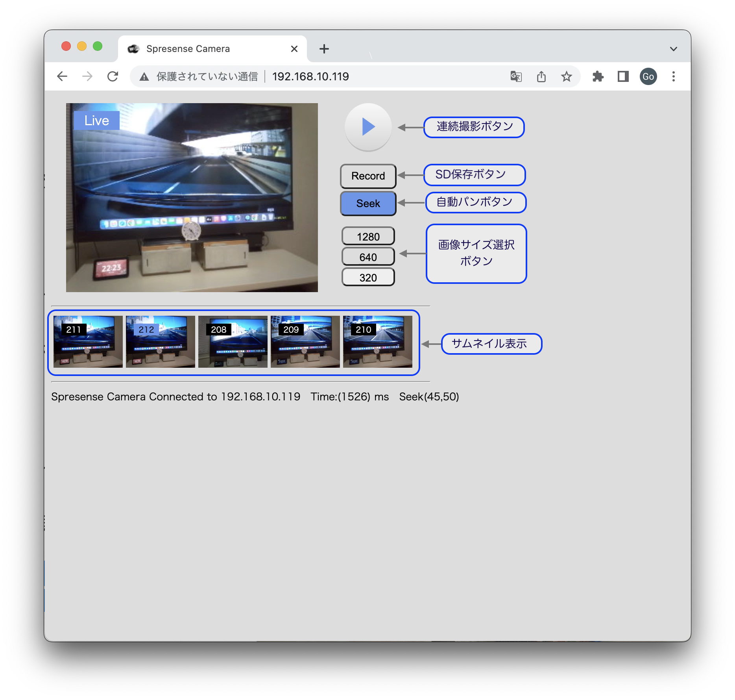The height and width of the screenshot is (700, 735).
Task: Open the Google Translate page icon
Action: (516, 76)
